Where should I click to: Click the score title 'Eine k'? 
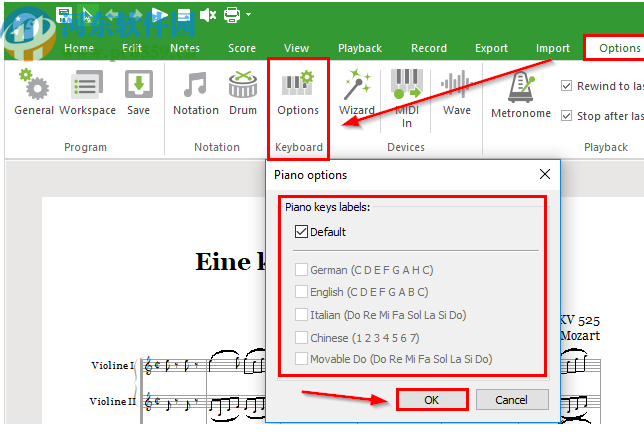[x=230, y=262]
